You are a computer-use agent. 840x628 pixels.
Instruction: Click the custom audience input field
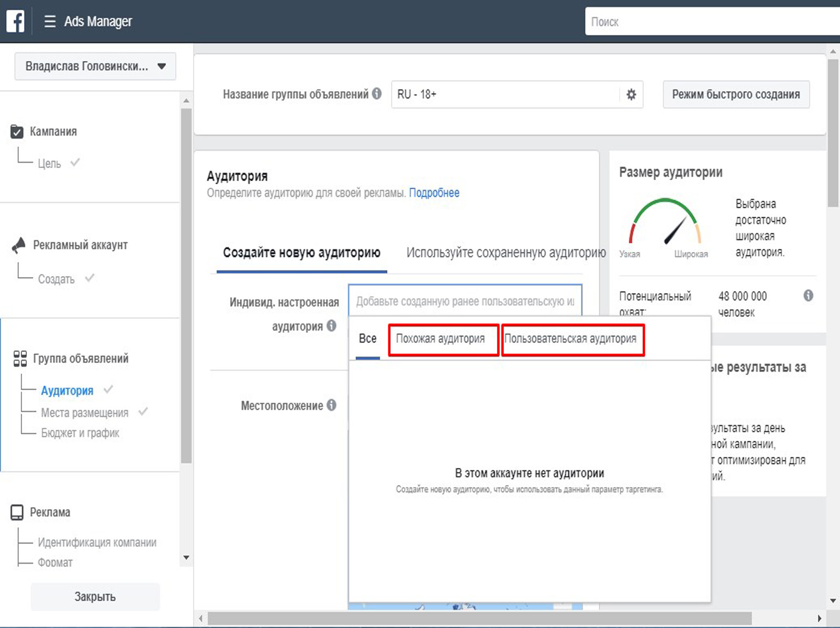pos(464,301)
